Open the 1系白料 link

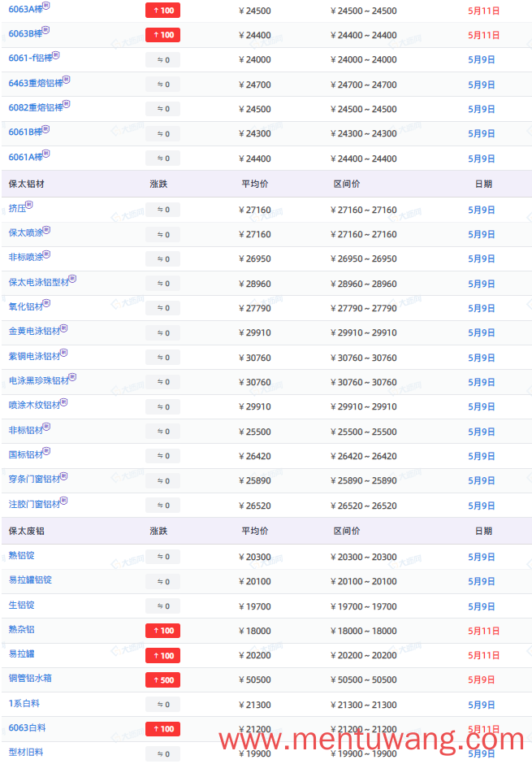point(24,703)
